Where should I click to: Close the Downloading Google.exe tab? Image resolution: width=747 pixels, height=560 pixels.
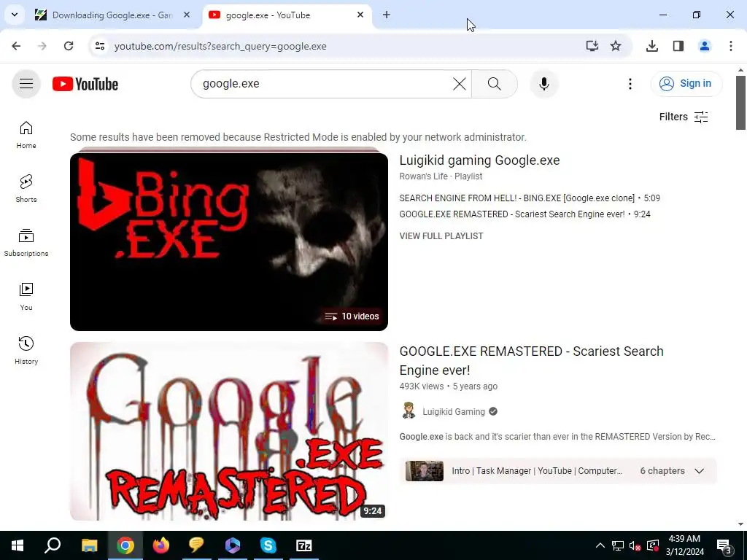tap(187, 15)
